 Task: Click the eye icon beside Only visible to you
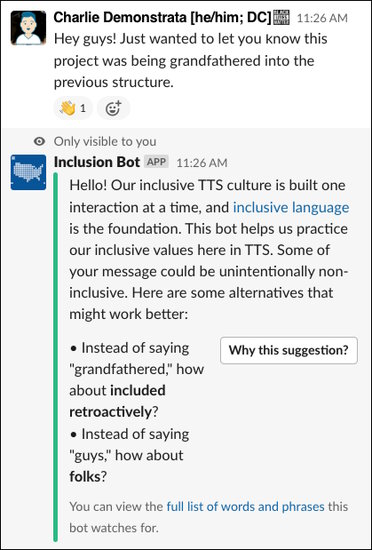(39, 142)
